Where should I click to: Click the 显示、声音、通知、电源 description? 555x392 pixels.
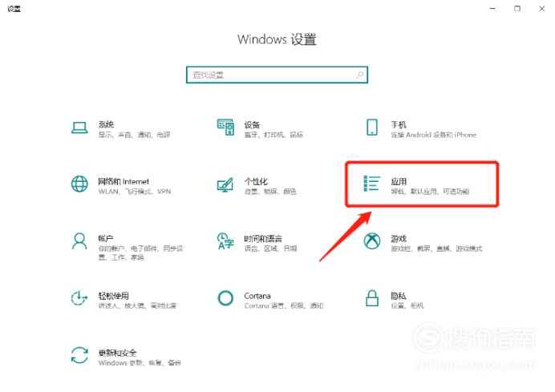pyautogui.click(x=135, y=135)
